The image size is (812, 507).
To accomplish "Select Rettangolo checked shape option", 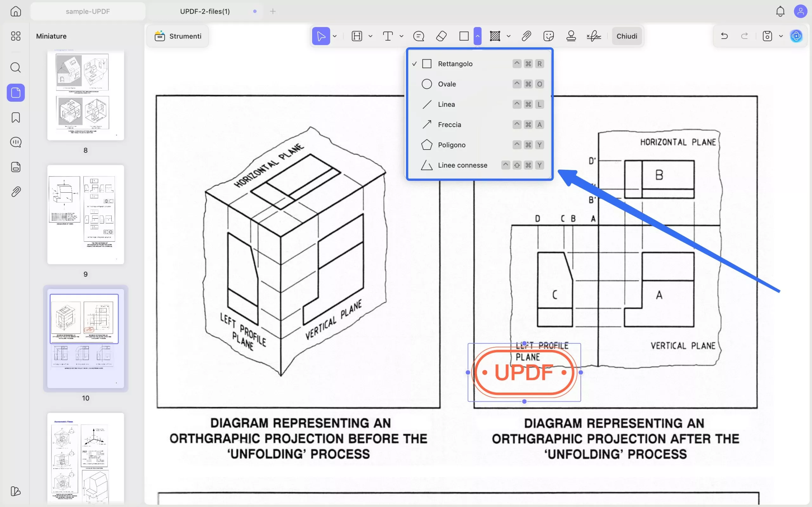I will [455, 64].
